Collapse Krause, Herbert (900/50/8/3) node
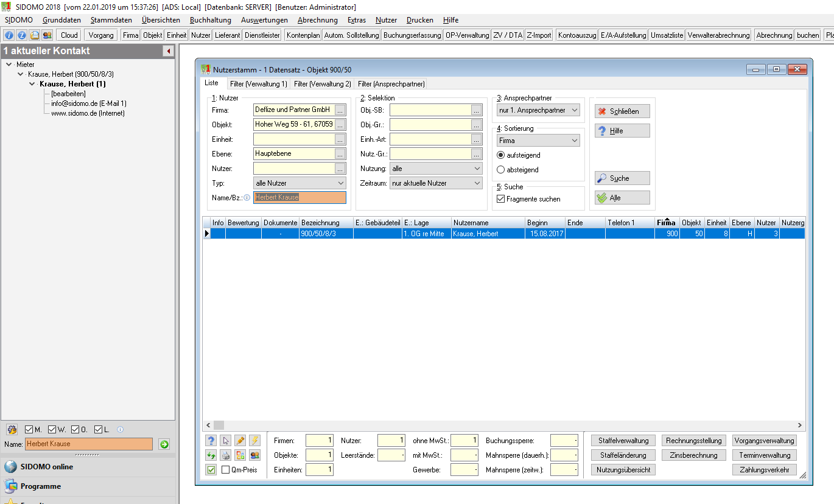The image size is (834, 504). (x=21, y=74)
